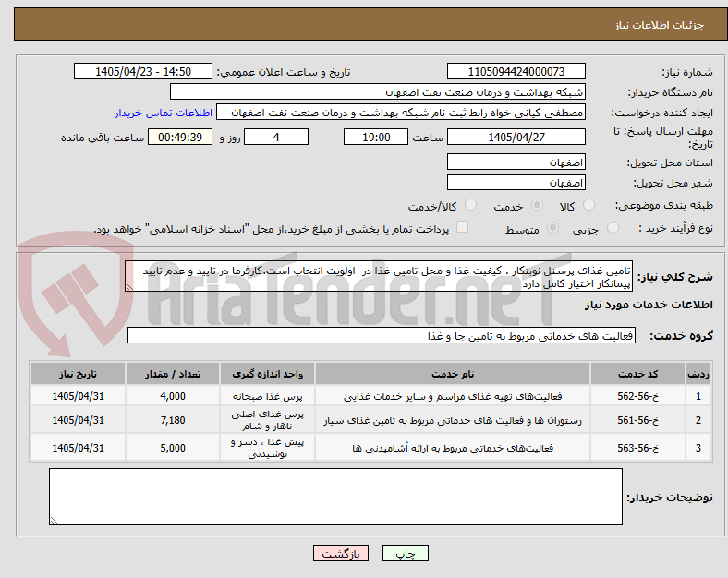Select the متوسط purchase type radio
The width and height of the screenshot is (728, 578).
552,228
